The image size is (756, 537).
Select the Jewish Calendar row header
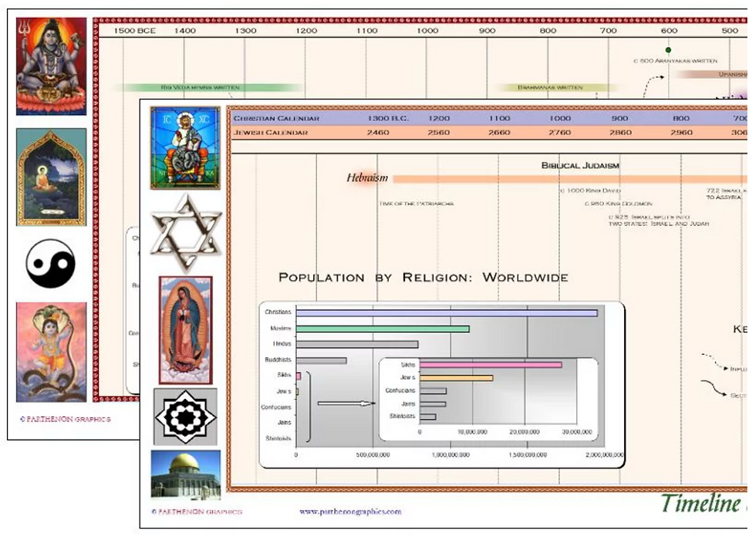pos(270,133)
